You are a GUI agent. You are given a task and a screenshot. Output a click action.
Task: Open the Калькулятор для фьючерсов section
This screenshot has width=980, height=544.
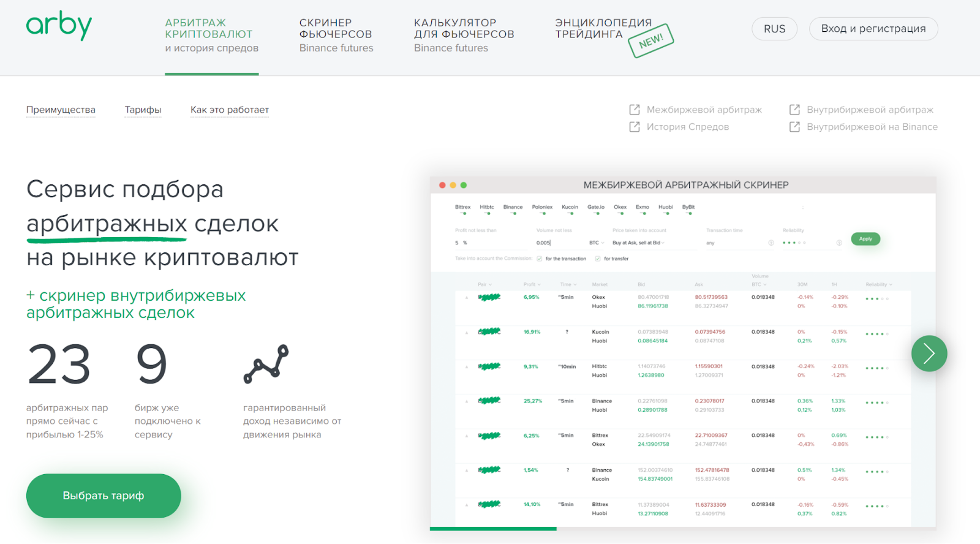464,35
